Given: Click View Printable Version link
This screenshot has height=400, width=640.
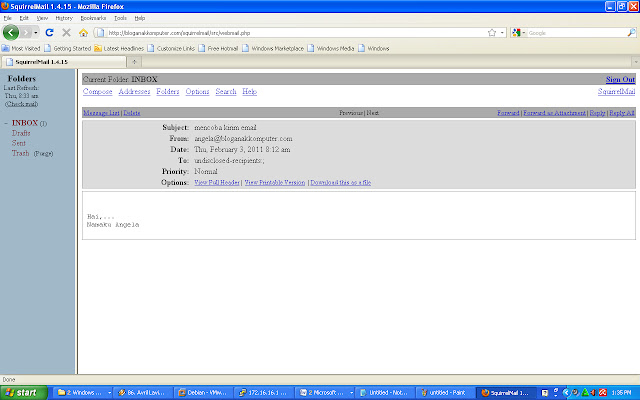Looking at the screenshot, I should coord(275,182).
